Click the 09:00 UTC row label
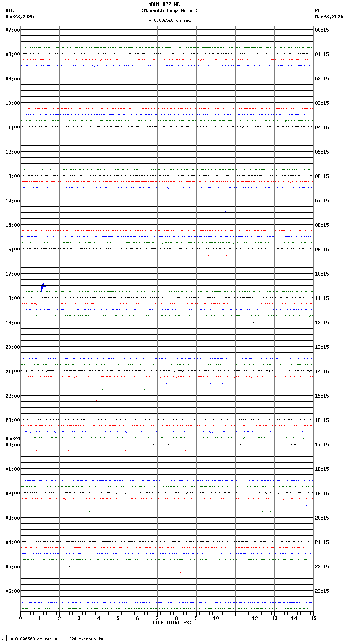The height and width of the screenshot is (644, 346). coord(13,79)
